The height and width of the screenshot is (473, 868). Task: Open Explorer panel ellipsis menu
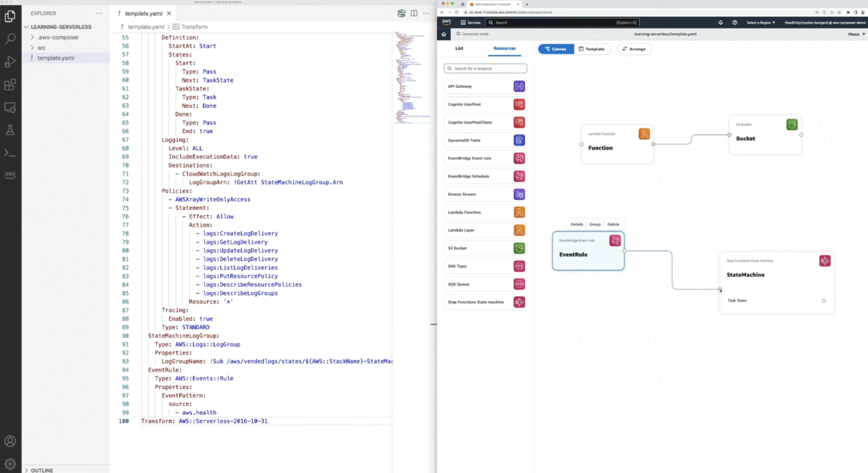(x=99, y=13)
